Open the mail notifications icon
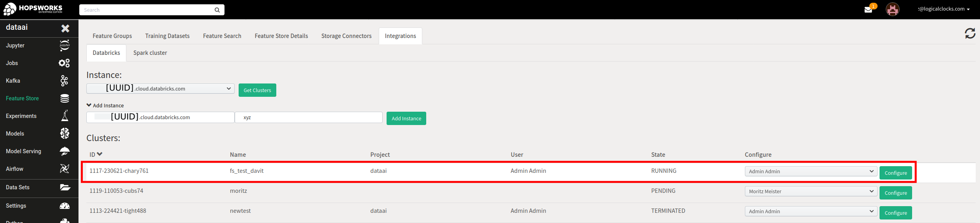The width and height of the screenshot is (980, 223). point(868,9)
